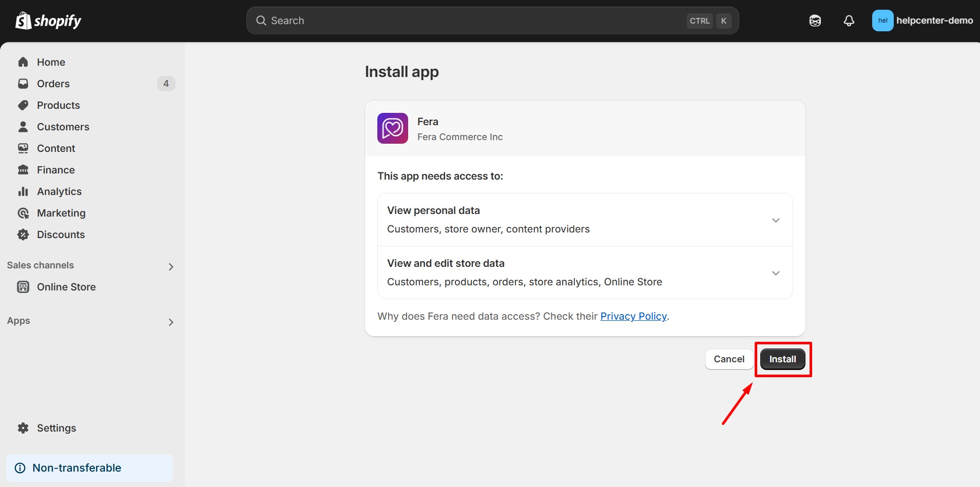This screenshot has width=980, height=487.
Task: Click the Fera app icon
Action: pyautogui.click(x=392, y=128)
